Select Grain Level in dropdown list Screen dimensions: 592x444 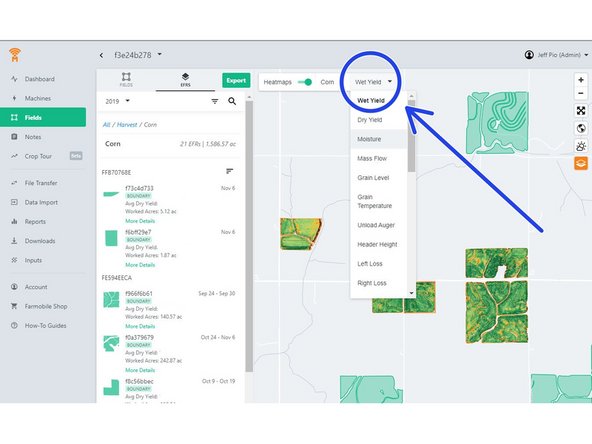379,178
